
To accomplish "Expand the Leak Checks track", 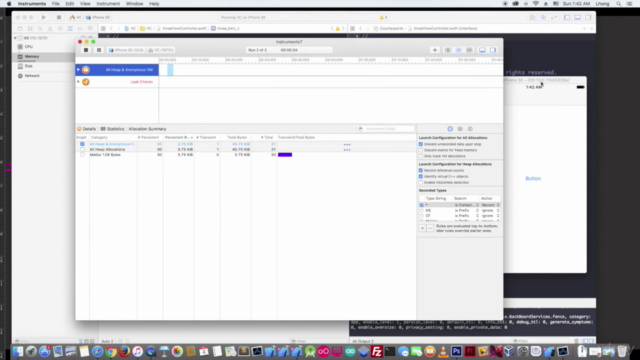I will (x=78, y=82).
